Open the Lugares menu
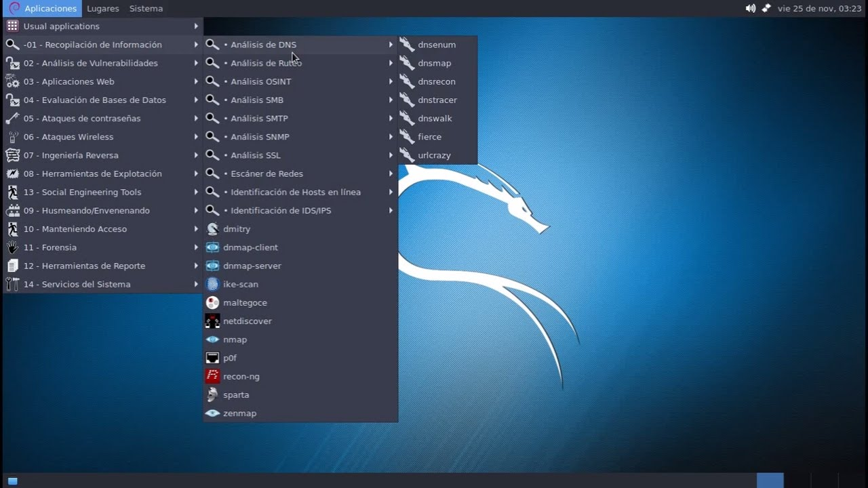Viewport: 868px width, 488px height. click(103, 9)
